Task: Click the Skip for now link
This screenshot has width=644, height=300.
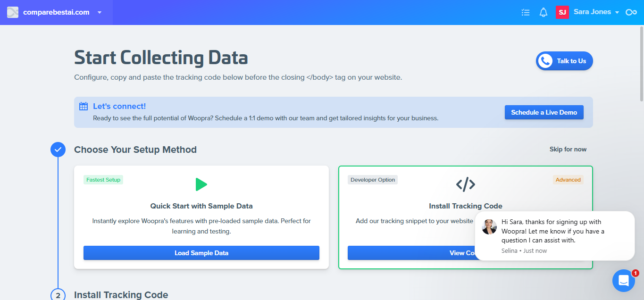Action: tap(568, 149)
